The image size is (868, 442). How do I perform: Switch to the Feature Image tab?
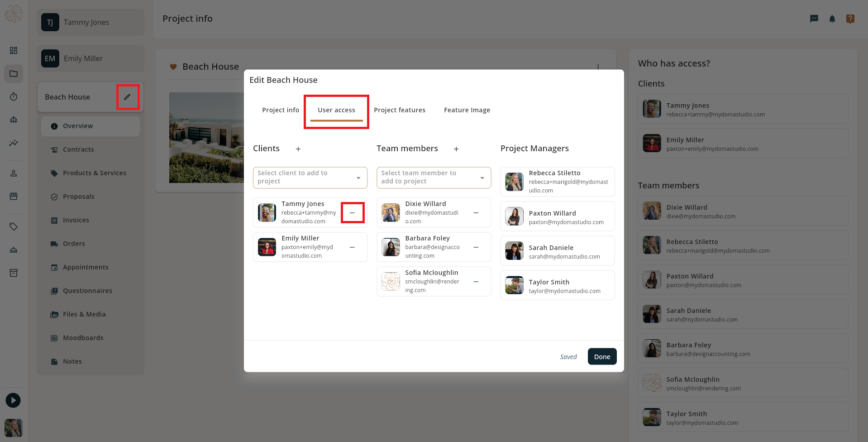click(x=467, y=110)
